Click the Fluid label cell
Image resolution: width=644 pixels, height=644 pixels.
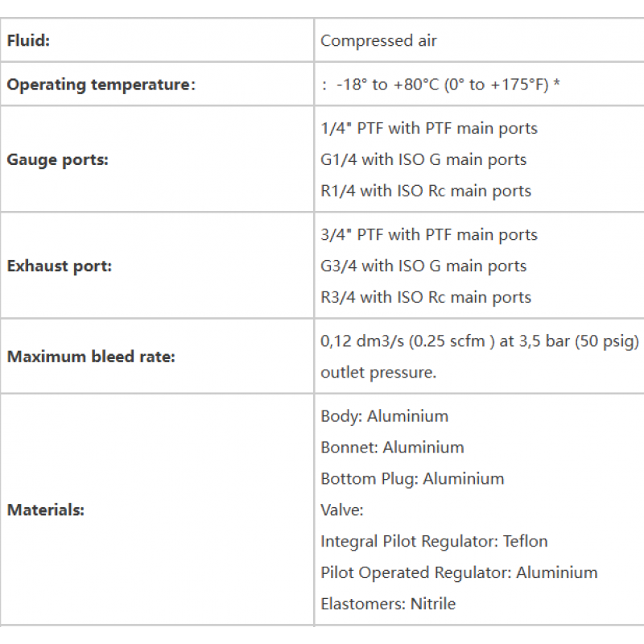coord(157,40)
